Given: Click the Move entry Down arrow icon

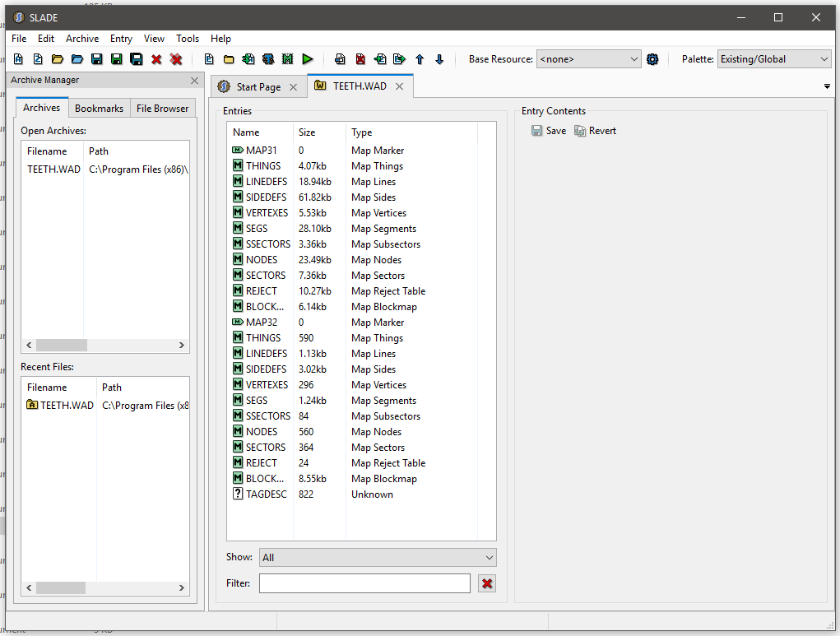Looking at the screenshot, I should tap(439, 59).
